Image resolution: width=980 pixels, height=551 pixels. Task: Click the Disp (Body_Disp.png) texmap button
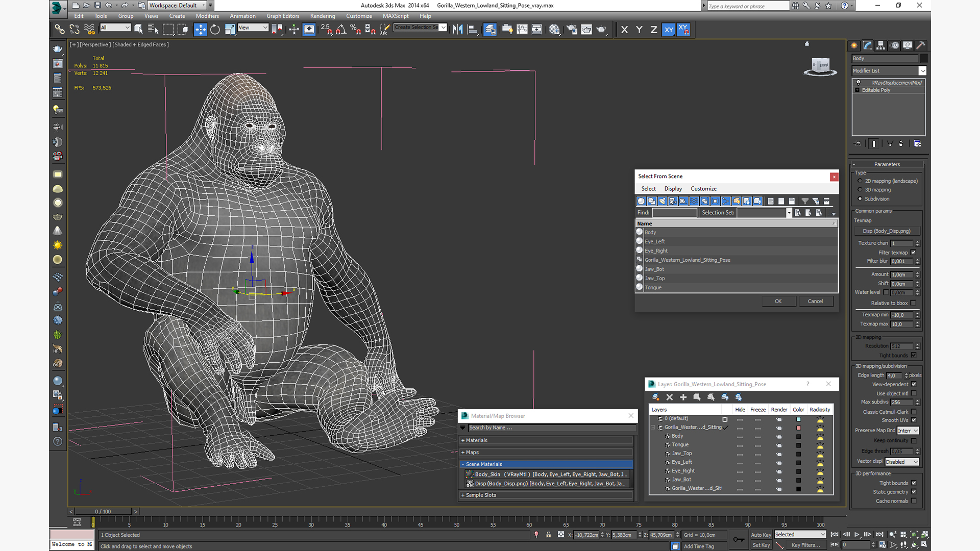[x=887, y=231]
